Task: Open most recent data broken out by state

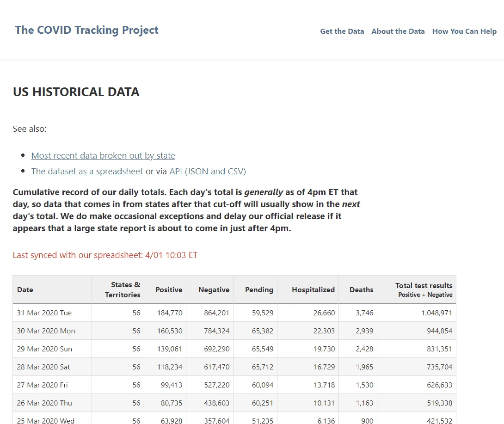Action: tap(103, 155)
